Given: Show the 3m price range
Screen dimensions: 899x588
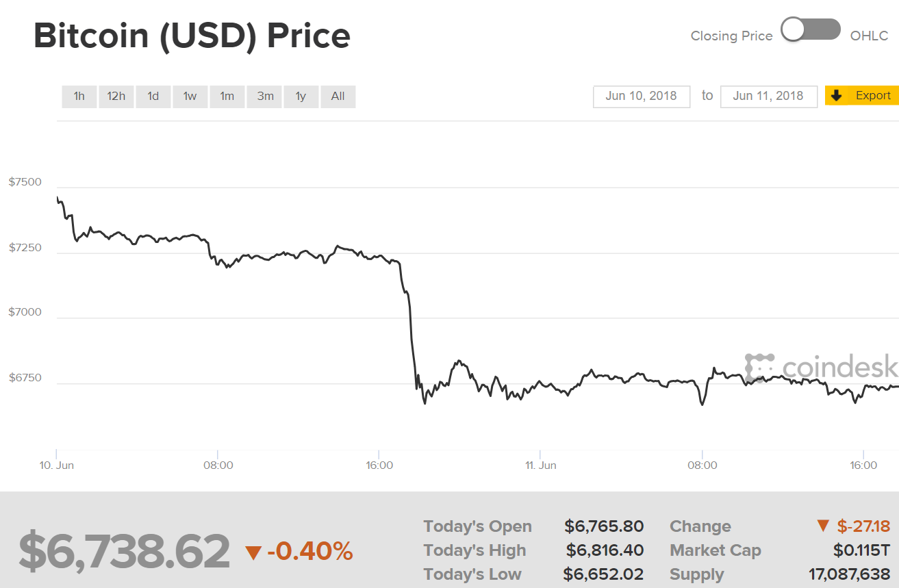Looking at the screenshot, I should tap(266, 97).
